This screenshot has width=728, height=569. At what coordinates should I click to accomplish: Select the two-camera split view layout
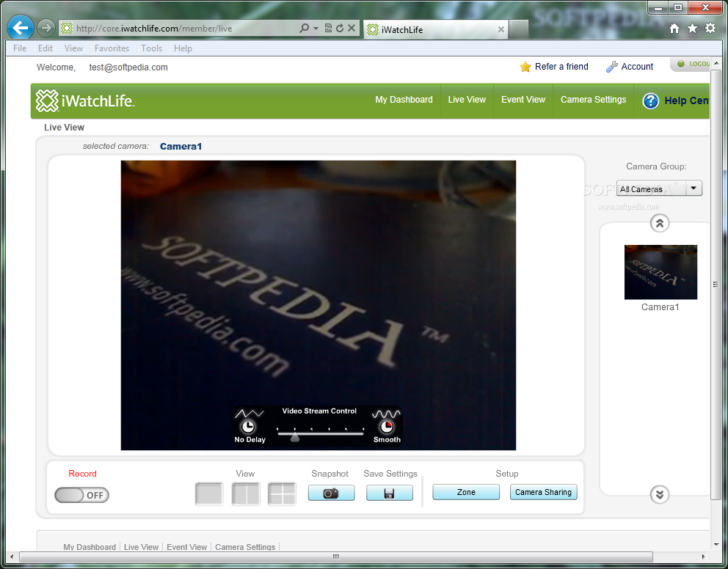click(x=246, y=494)
